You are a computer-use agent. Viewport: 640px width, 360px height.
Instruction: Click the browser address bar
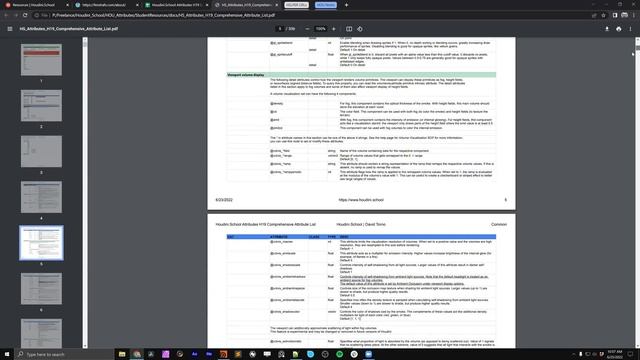[x=310, y=15]
